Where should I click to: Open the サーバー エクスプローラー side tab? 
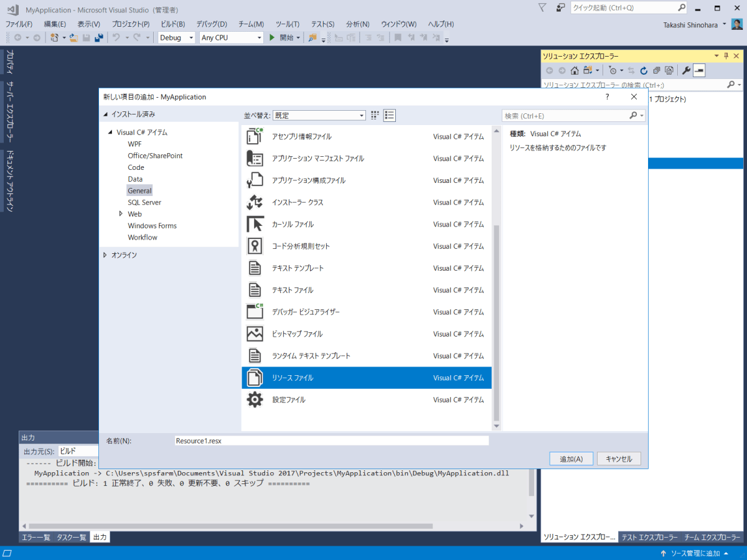[10, 112]
